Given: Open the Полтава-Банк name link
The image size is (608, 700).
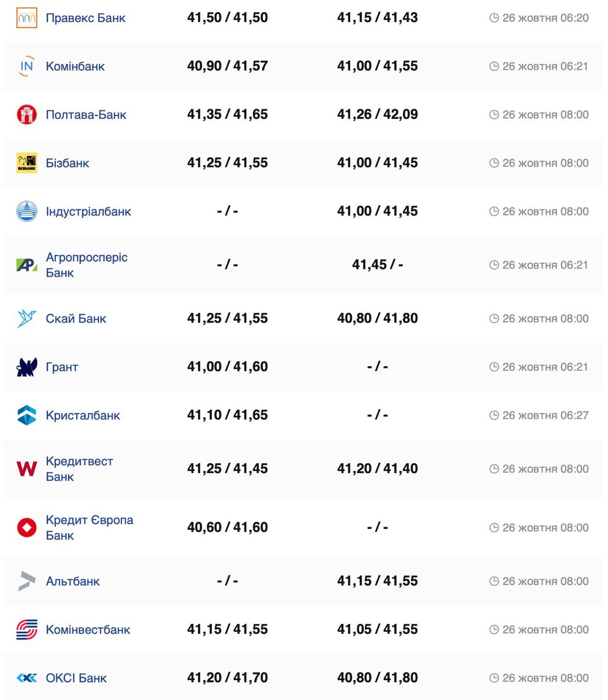Looking at the screenshot, I should 86,115.
